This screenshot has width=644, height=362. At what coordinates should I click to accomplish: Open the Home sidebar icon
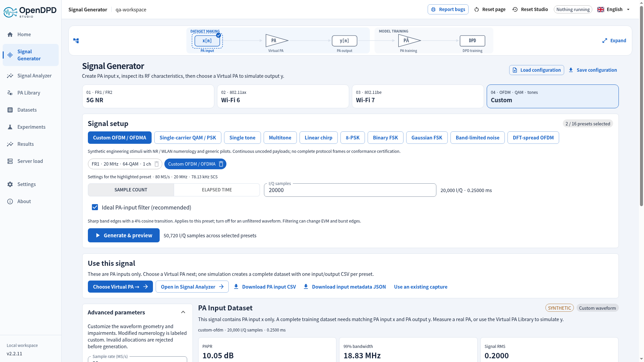[x=10, y=35]
